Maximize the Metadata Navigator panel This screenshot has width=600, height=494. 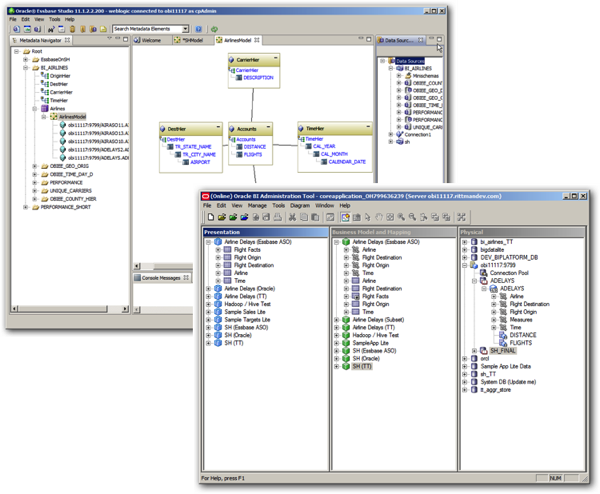126,39
